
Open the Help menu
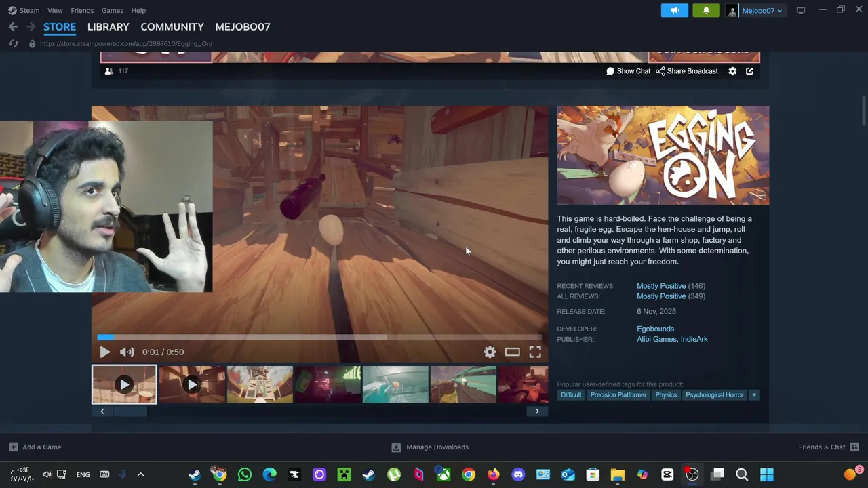(138, 10)
